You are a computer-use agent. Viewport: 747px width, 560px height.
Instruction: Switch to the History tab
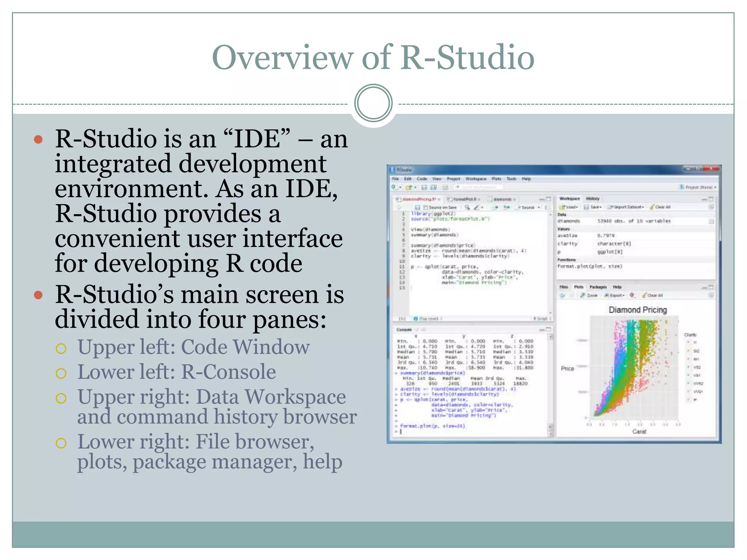[592, 199]
